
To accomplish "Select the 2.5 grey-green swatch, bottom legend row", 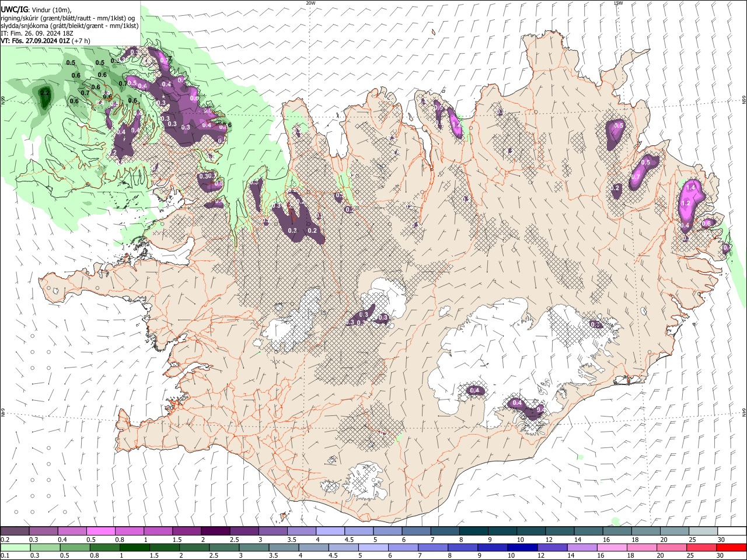I will (224, 547).
